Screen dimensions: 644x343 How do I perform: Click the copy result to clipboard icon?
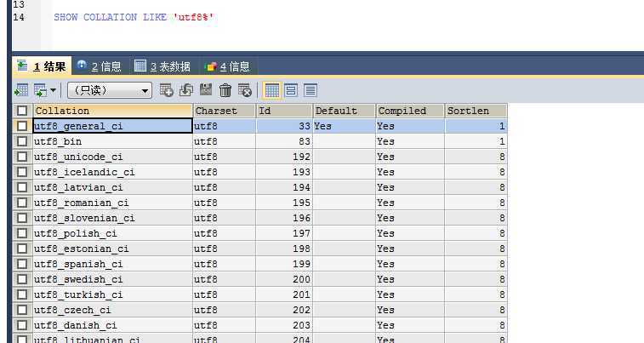point(41,90)
